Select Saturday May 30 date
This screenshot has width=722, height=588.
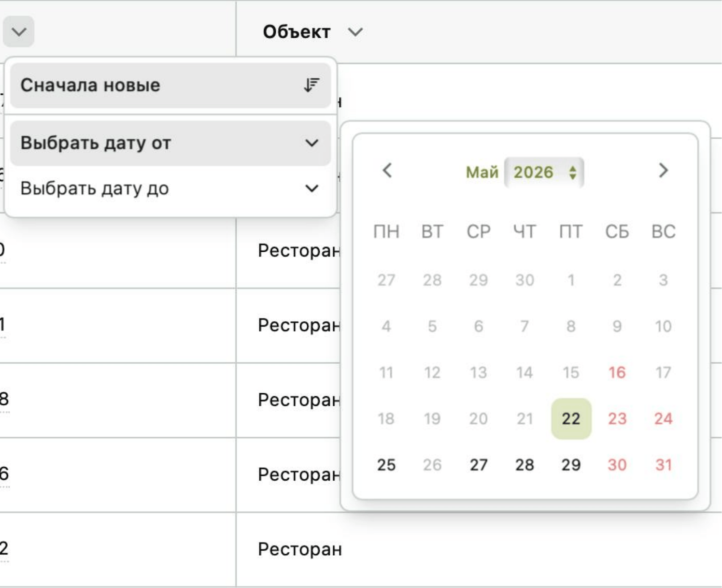coord(617,465)
